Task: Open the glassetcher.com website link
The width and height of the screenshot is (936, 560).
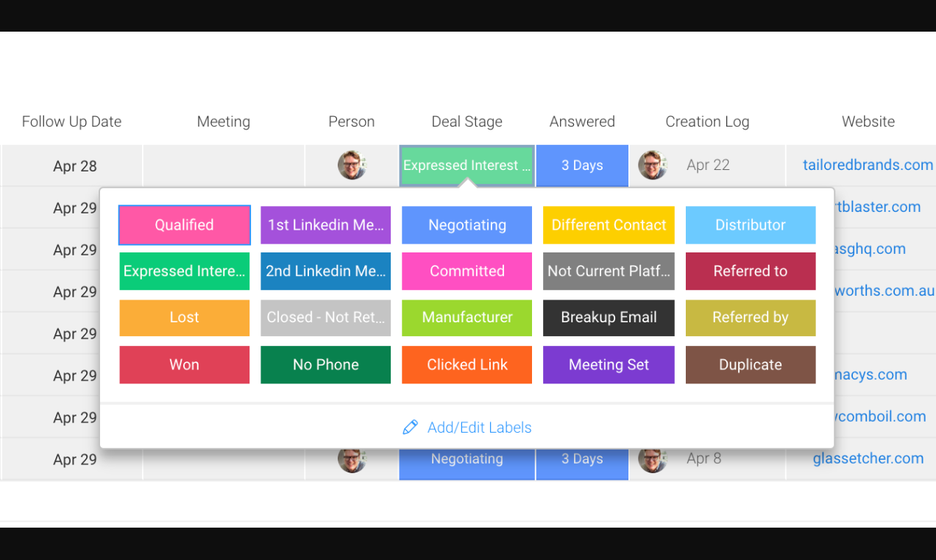Action: [x=868, y=458]
